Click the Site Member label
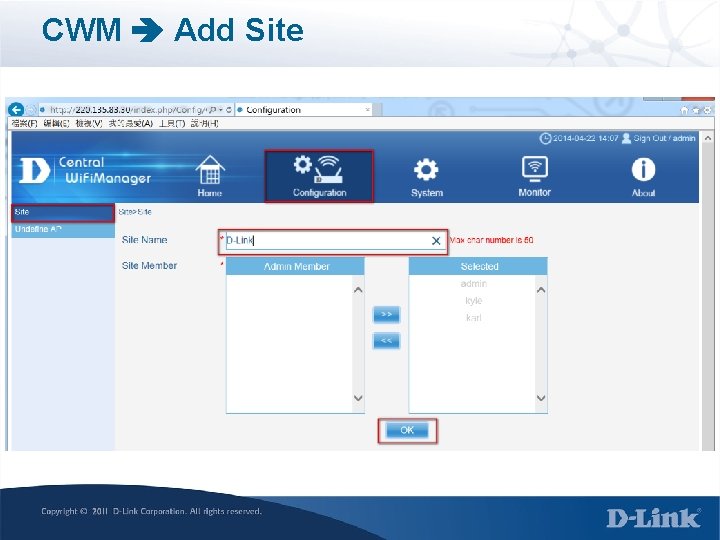This screenshot has width=720, height=540. pos(149,265)
